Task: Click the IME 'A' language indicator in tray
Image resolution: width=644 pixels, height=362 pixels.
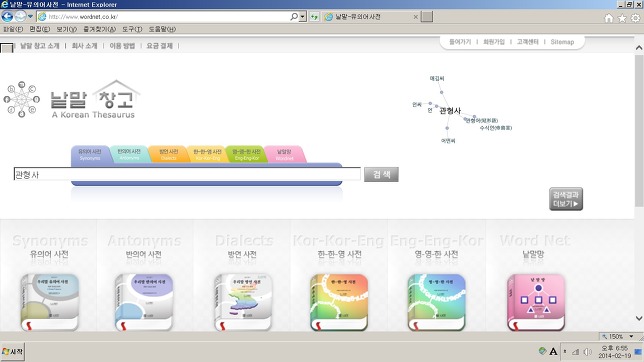Action: (553, 351)
